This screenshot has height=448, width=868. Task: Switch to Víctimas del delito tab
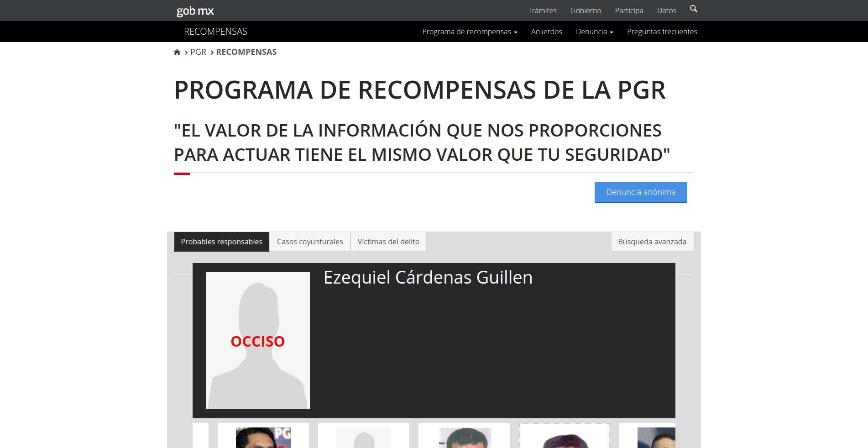[x=388, y=242]
